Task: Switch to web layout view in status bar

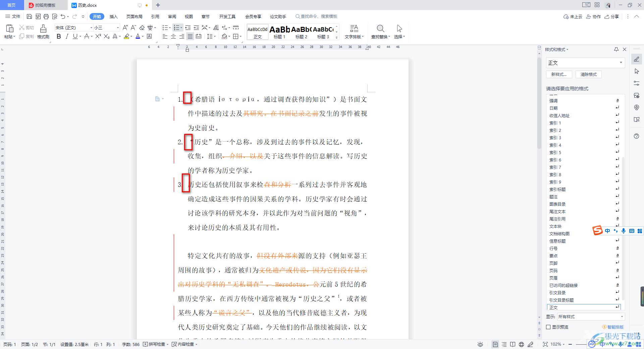Action: tap(521, 344)
